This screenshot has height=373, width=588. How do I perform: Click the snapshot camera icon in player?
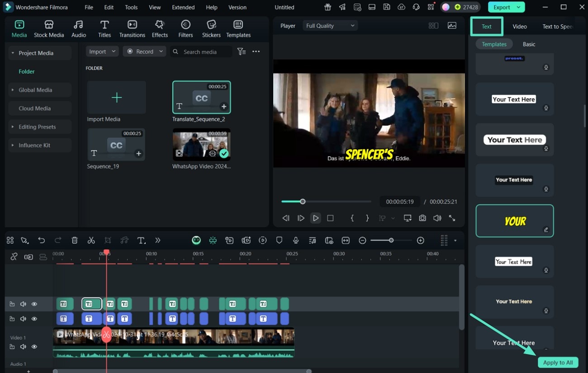click(422, 218)
